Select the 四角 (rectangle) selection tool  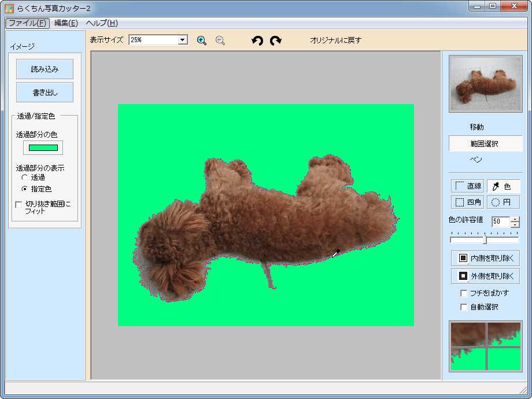[467, 202]
